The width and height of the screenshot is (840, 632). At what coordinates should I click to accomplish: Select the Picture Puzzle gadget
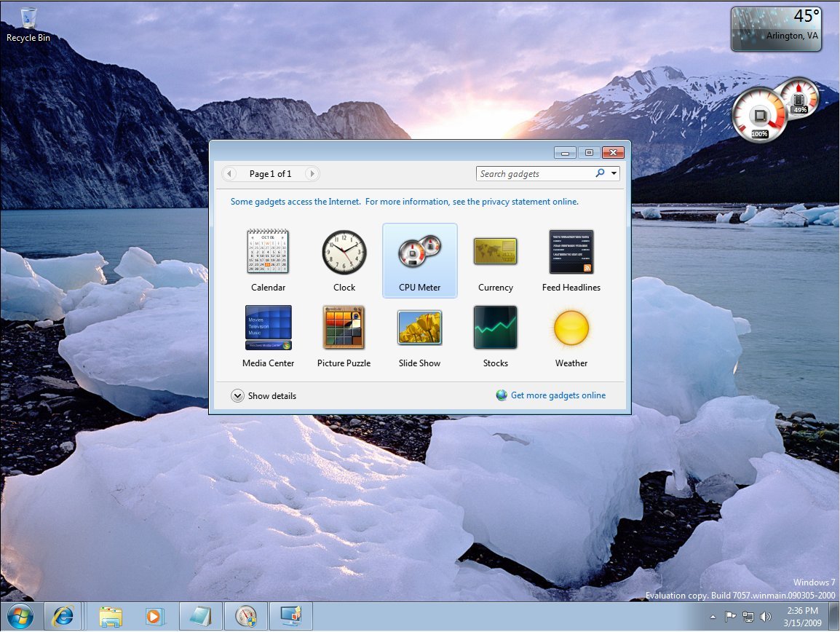click(x=344, y=328)
